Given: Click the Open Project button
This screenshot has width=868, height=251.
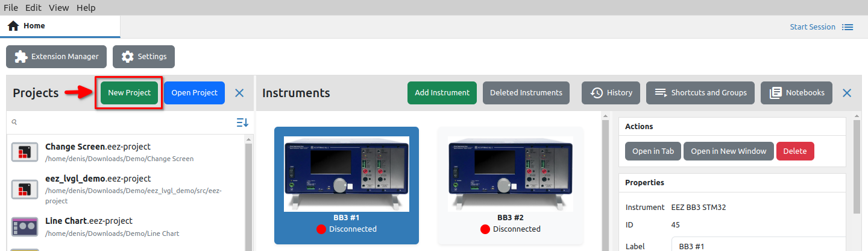Looking at the screenshot, I should coord(194,93).
